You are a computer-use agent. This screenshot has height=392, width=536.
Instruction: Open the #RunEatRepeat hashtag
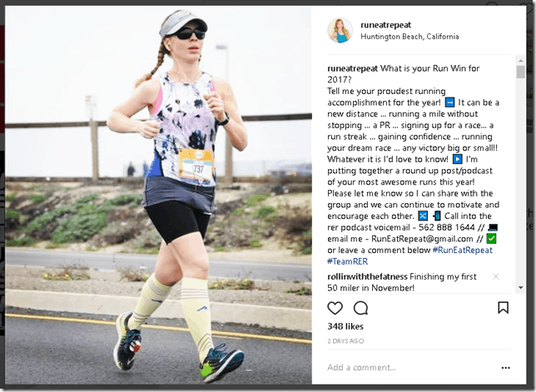click(463, 251)
